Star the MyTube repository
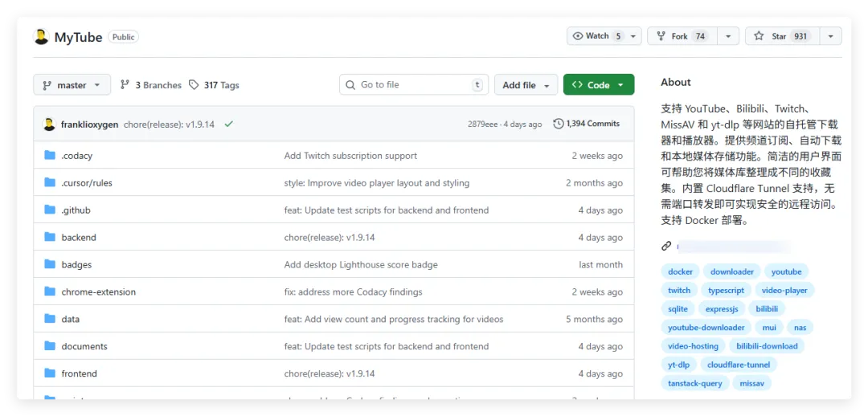This screenshot has width=868, height=416. [770, 36]
